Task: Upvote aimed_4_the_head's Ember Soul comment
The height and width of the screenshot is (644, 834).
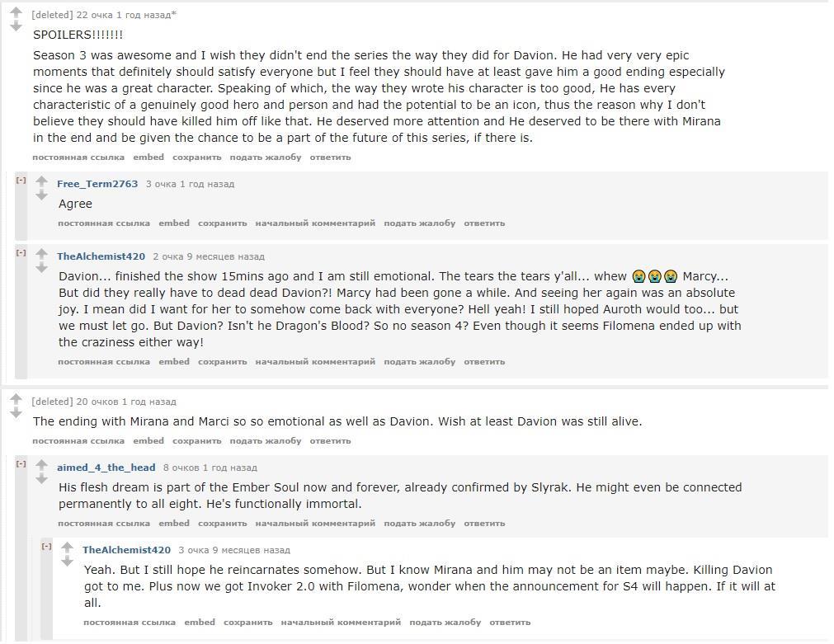Action: pyautogui.click(x=41, y=466)
